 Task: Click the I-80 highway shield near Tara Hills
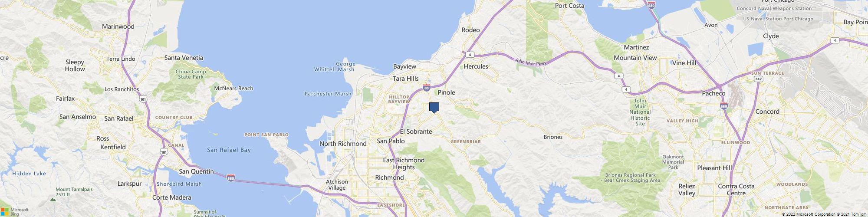point(427,87)
